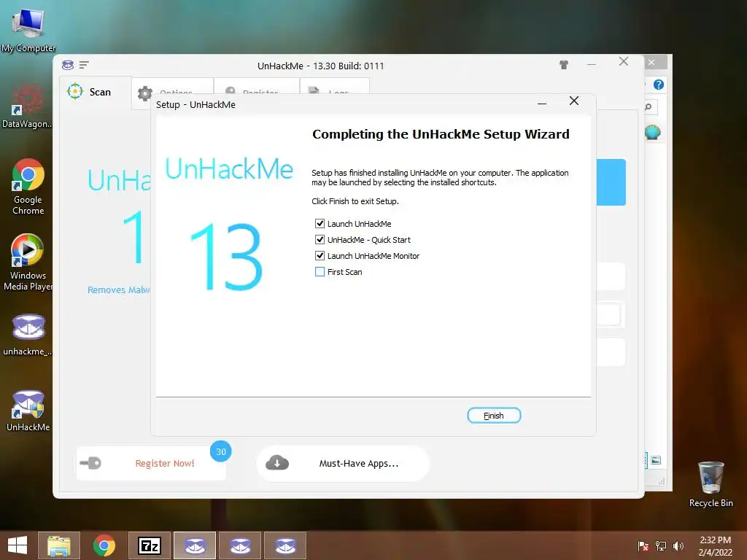
Task: Select UnHackMe desktop shortcut
Action: [28, 411]
